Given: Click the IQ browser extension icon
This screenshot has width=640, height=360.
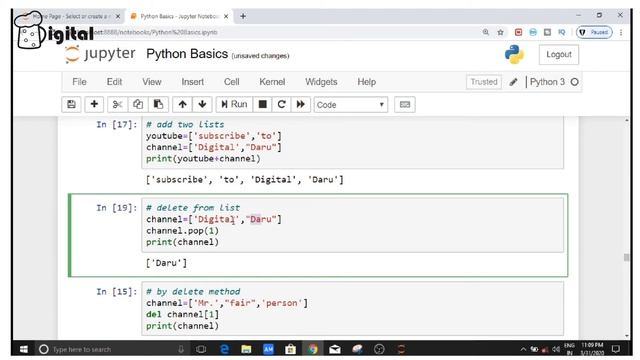Looking at the screenshot, I should pyautogui.click(x=562, y=32).
